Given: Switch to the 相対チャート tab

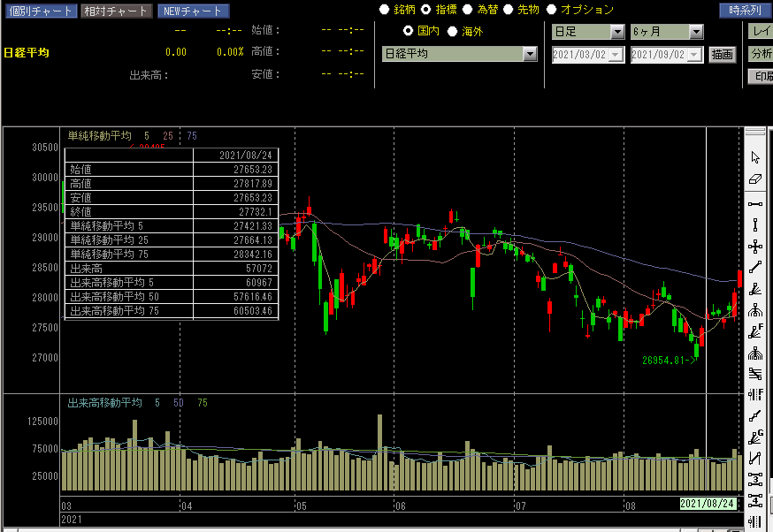Looking at the screenshot, I should [116, 11].
